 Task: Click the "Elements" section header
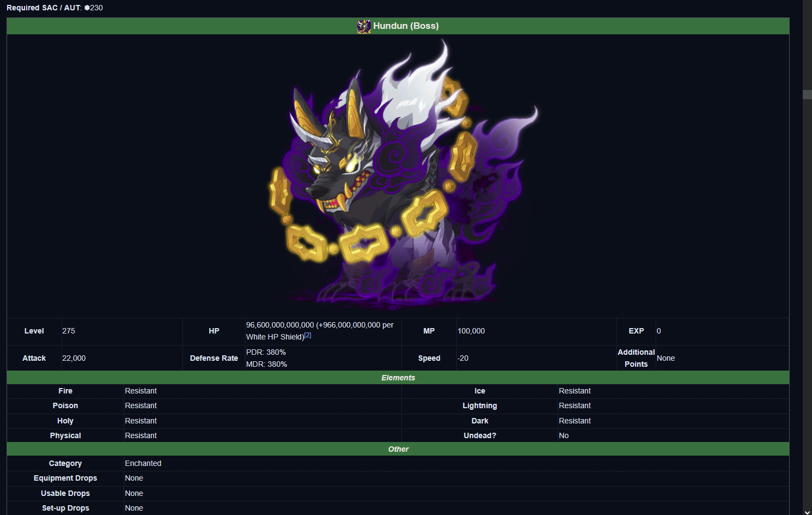coord(398,378)
